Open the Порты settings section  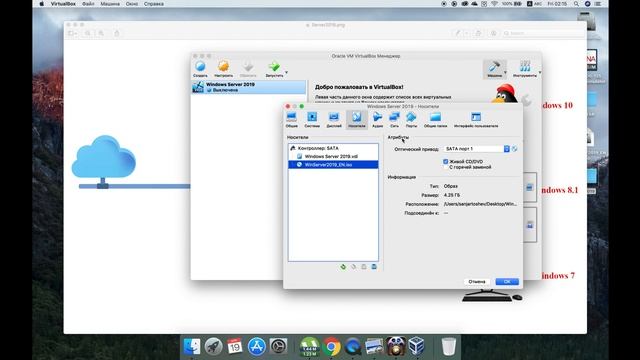411,120
